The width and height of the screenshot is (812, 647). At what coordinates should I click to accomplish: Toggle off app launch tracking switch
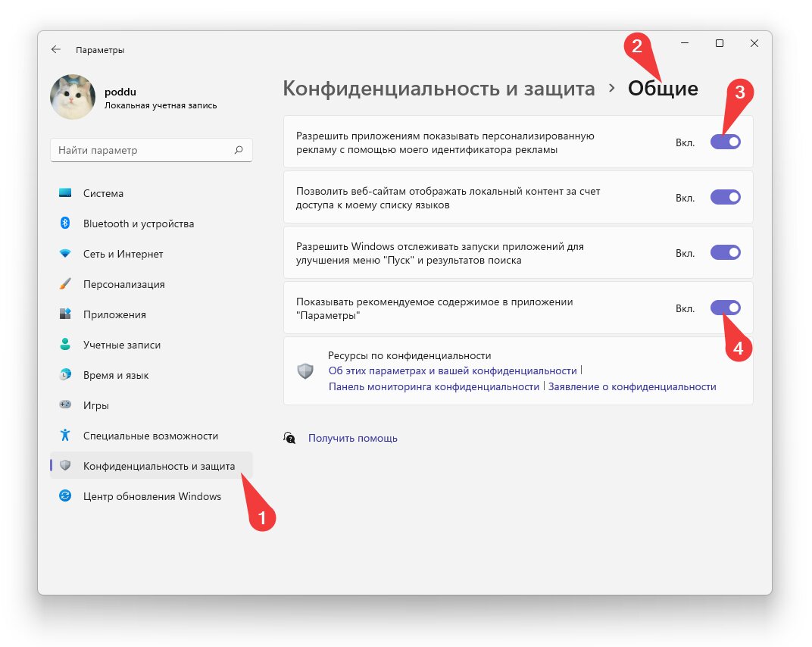point(725,253)
